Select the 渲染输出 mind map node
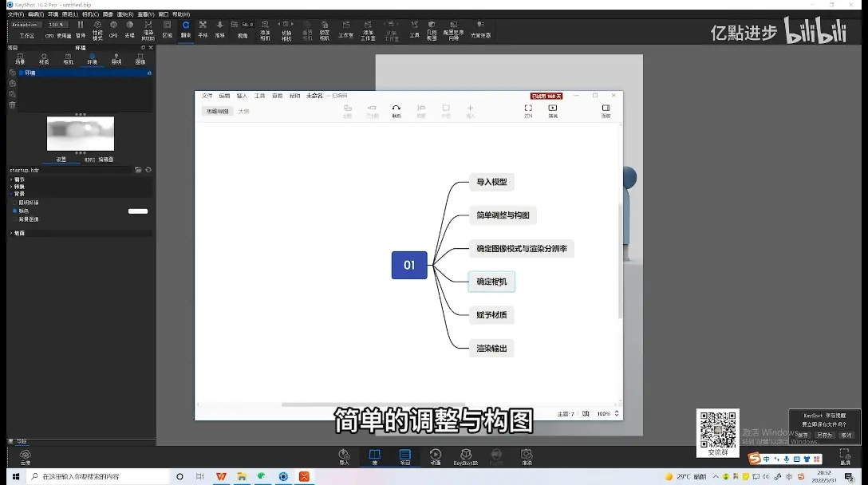868x485 pixels. pyautogui.click(x=491, y=349)
